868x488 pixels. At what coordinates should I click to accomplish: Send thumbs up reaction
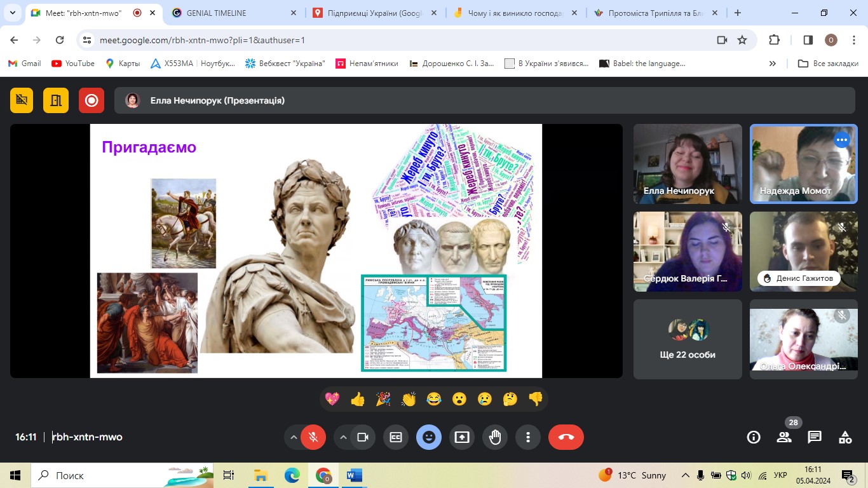pos(358,399)
